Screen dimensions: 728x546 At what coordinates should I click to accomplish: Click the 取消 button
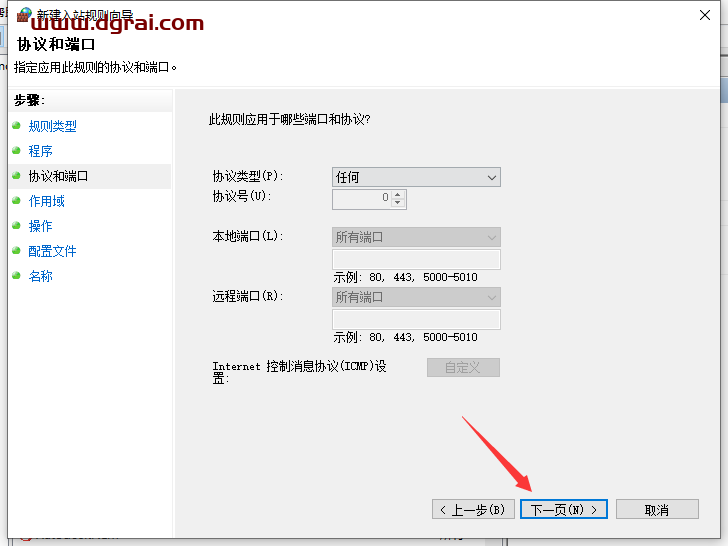click(657, 510)
